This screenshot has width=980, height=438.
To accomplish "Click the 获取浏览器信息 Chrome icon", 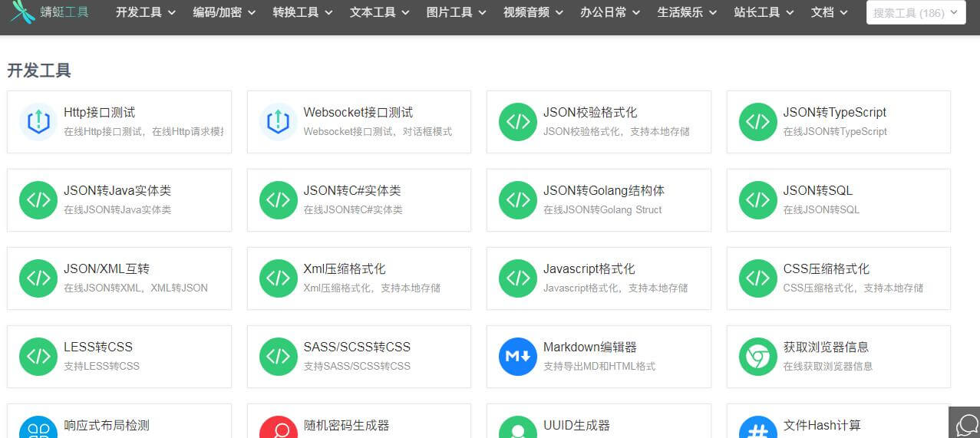I will pyautogui.click(x=758, y=357).
